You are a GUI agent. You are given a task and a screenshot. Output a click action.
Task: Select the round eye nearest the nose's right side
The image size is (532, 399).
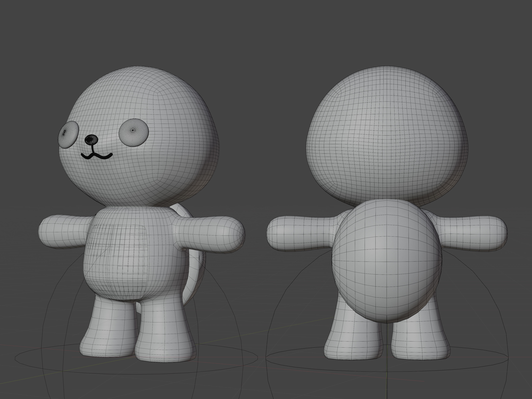pyautogui.click(x=134, y=133)
